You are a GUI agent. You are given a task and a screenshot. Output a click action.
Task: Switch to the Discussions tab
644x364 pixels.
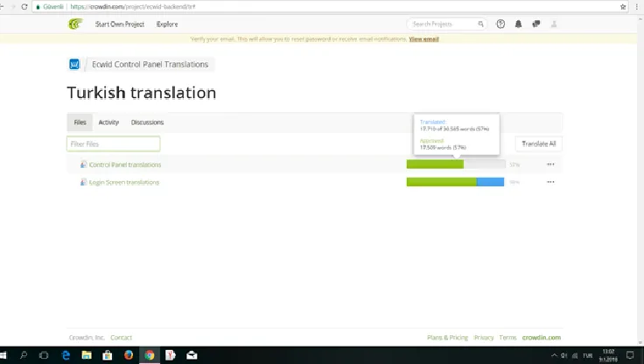[x=148, y=122]
